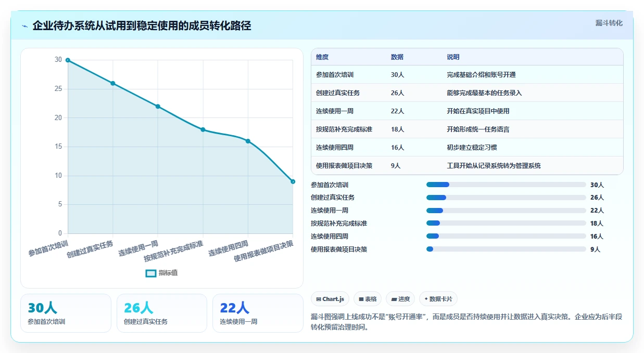Click the chart data point at value 9
Image resolution: width=644 pixels, height=353 pixels.
[x=293, y=181]
